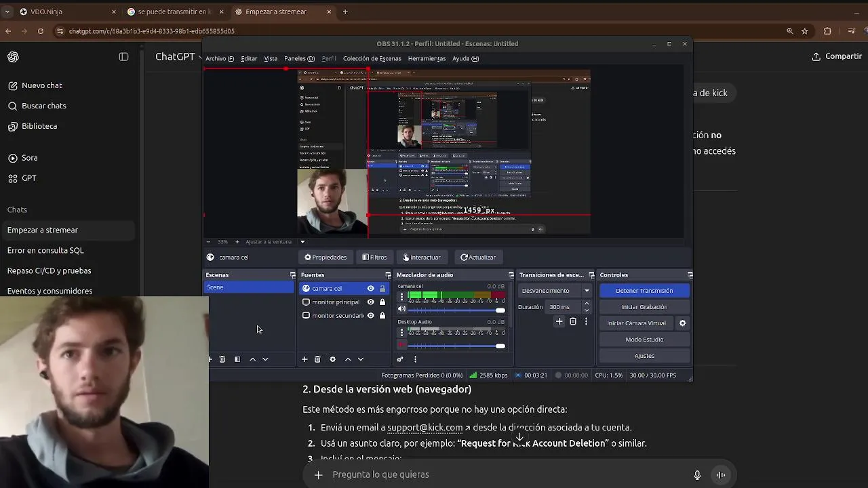Enable Modo Estudio
The image size is (868, 488).
click(x=644, y=340)
